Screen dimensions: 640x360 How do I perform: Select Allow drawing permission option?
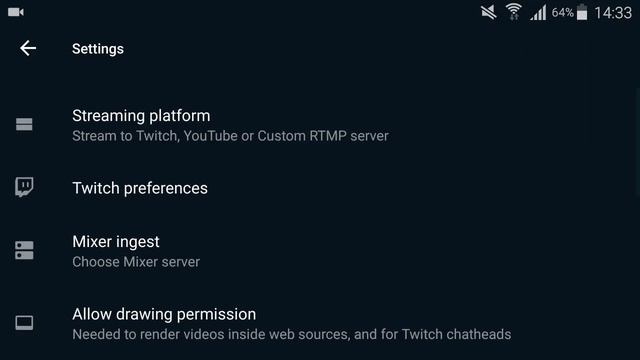pyautogui.click(x=320, y=324)
